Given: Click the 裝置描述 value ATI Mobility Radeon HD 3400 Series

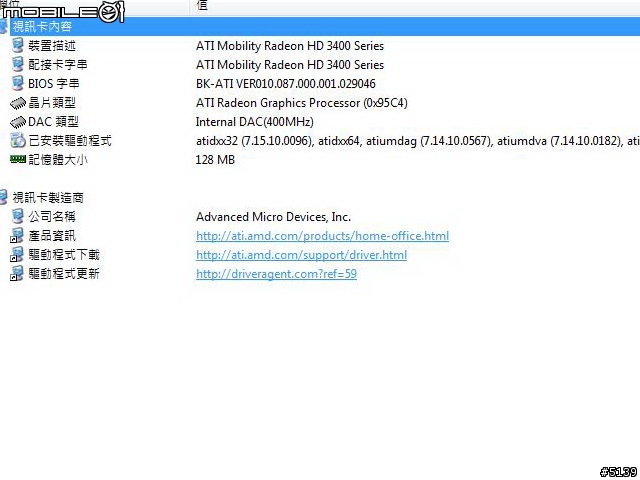Looking at the screenshot, I should tap(290, 46).
